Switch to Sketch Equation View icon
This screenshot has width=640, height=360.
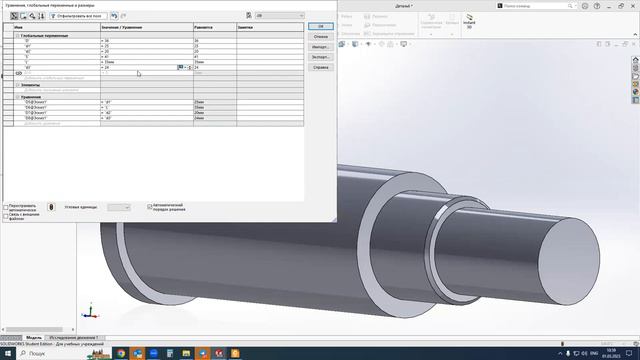[23, 16]
